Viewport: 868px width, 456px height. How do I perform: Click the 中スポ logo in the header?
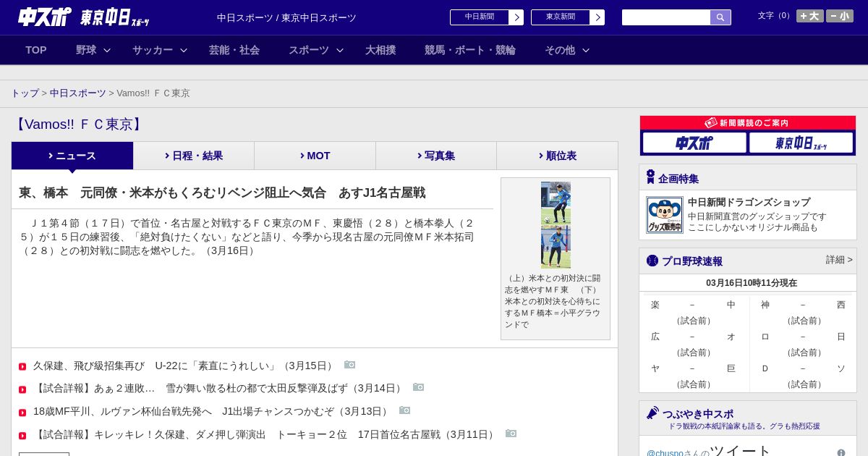45,17
